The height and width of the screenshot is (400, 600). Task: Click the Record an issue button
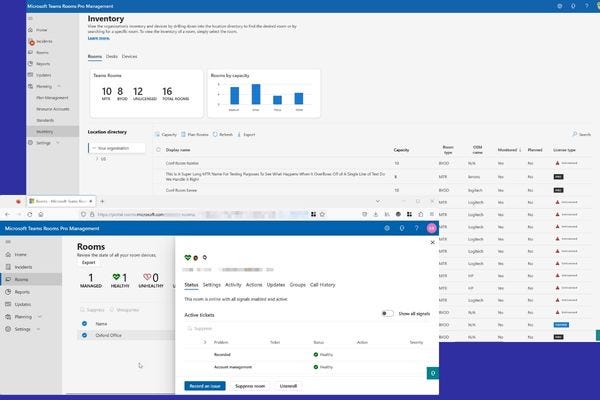pos(205,386)
